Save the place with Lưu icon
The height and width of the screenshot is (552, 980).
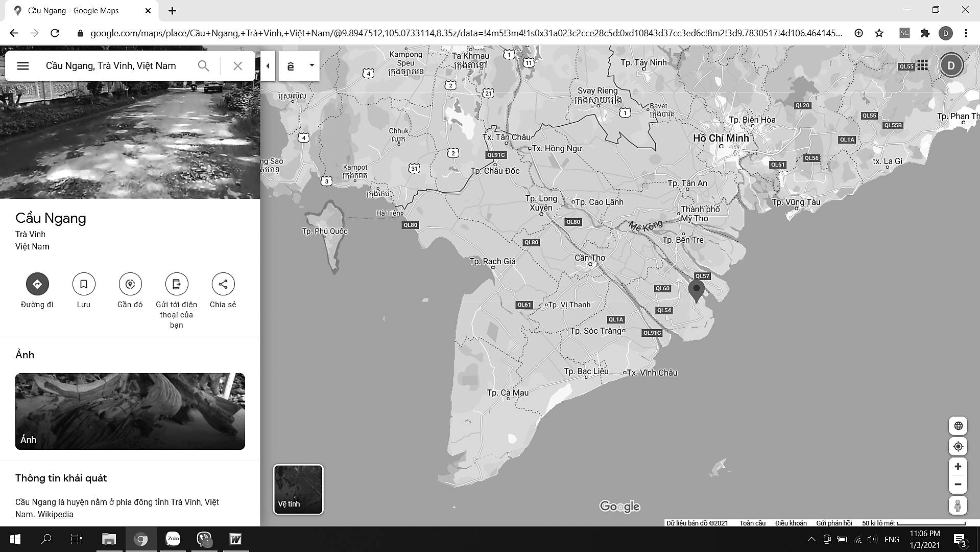pyautogui.click(x=84, y=284)
